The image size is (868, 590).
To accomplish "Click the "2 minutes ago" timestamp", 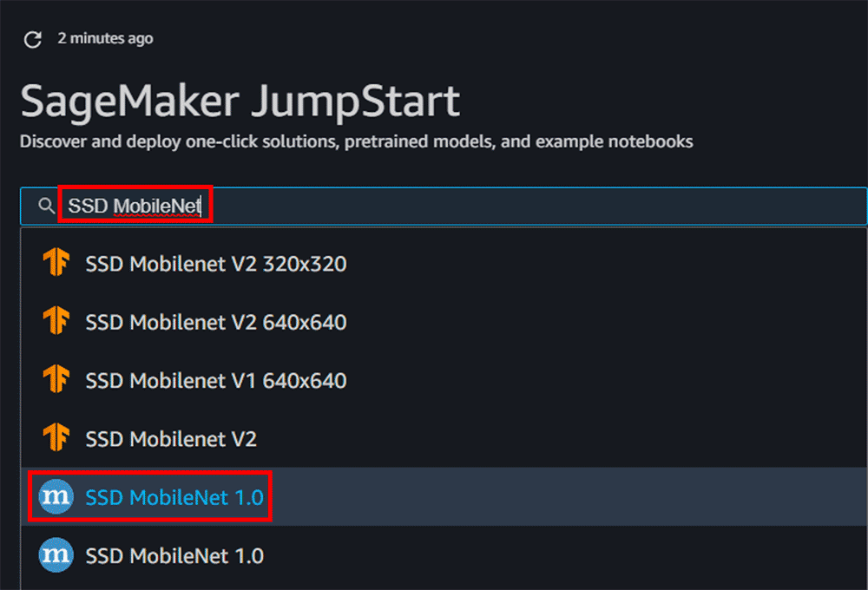I will 105,38.
